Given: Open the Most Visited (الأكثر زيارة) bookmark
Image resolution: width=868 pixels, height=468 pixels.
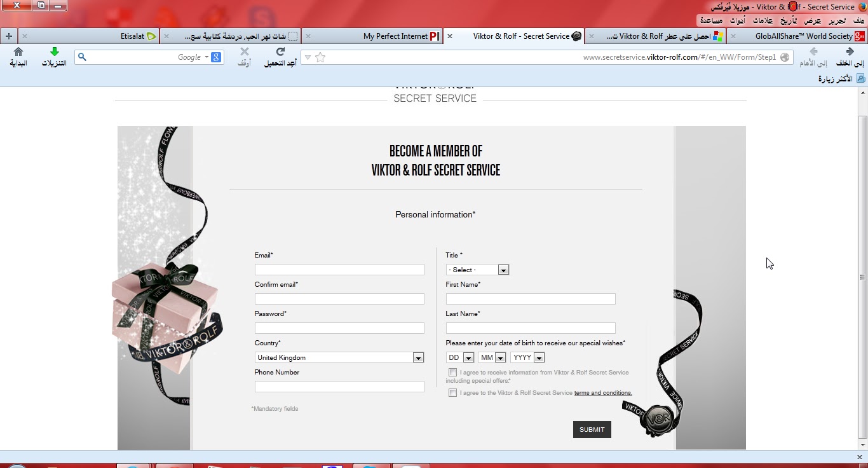Looking at the screenshot, I should (841, 79).
